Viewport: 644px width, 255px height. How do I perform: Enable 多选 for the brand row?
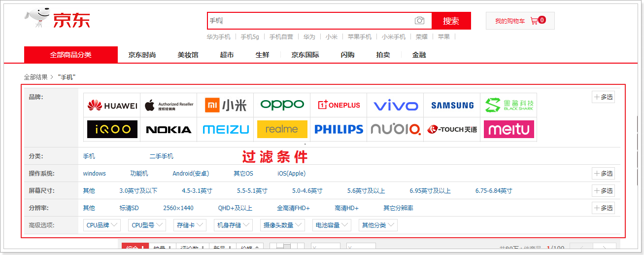pyautogui.click(x=603, y=97)
